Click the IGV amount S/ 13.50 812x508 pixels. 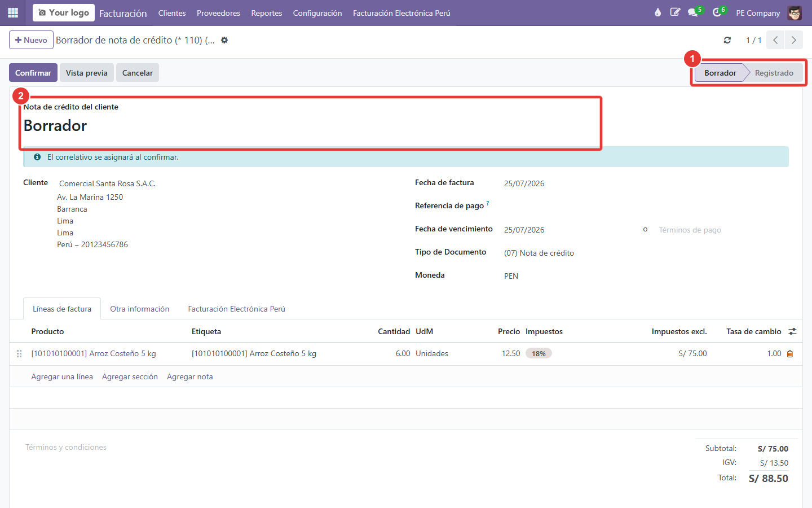tap(774, 463)
